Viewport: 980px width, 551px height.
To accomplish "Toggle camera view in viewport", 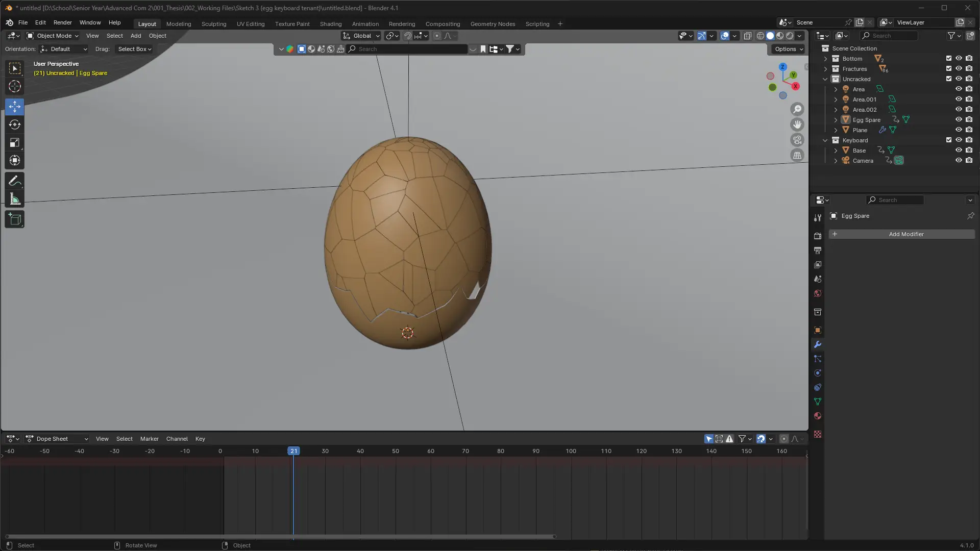I will (x=797, y=140).
